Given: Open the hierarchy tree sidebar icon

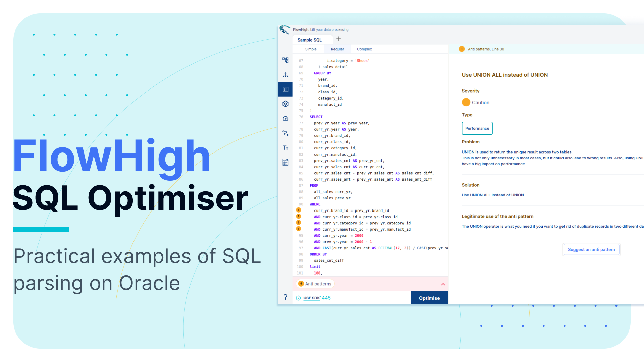Looking at the screenshot, I should tap(285, 75).
